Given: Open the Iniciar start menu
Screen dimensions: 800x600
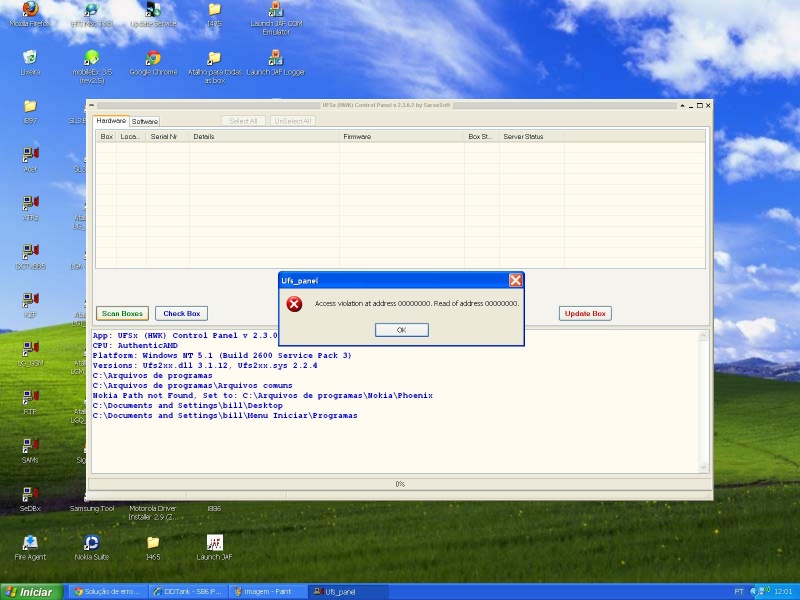Looking at the screenshot, I should coord(31,592).
